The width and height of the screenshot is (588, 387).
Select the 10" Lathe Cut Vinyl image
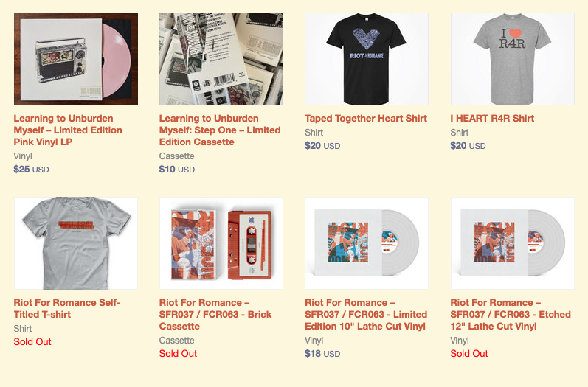click(x=367, y=243)
